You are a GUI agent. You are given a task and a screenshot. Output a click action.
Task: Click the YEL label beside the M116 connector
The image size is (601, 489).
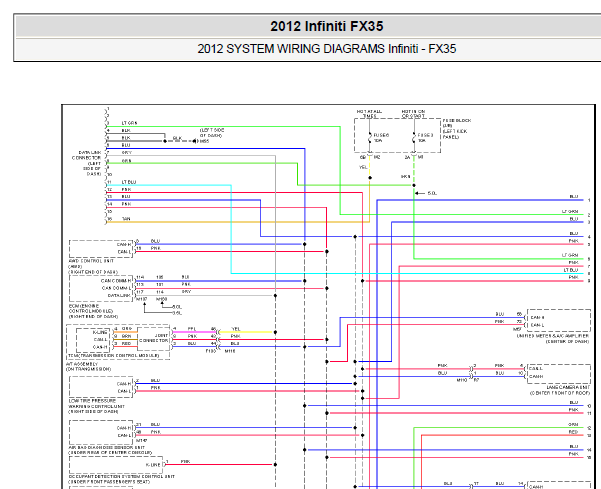tap(236, 329)
